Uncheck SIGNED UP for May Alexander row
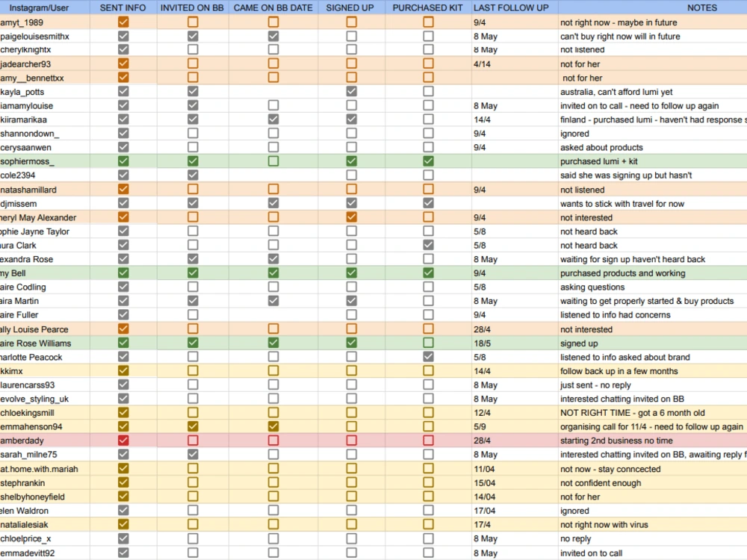The height and width of the screenshot is (560, 747). pyautogui.click(x=352, y=217)
